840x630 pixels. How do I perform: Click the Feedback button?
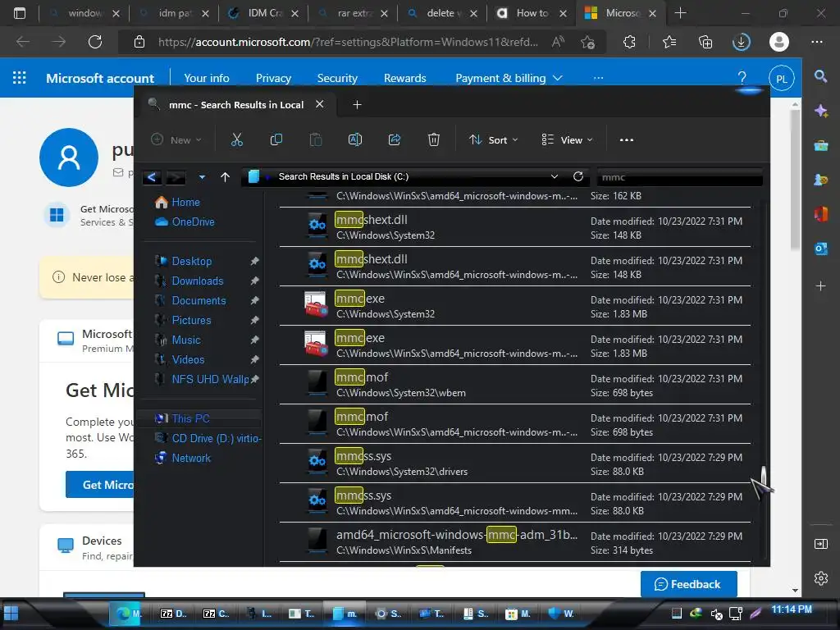click(688, 584)
